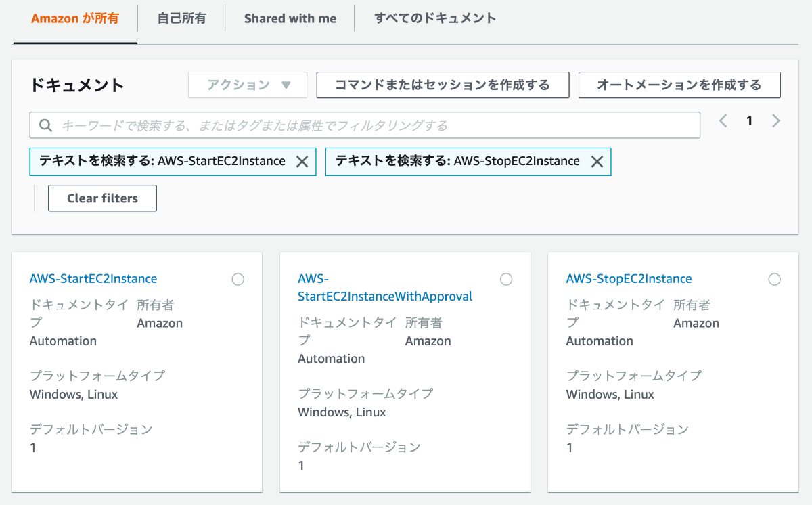The height and width of the screenshot is (505, 812).
Task: Click Clear filters button
Action: point(102,198)
